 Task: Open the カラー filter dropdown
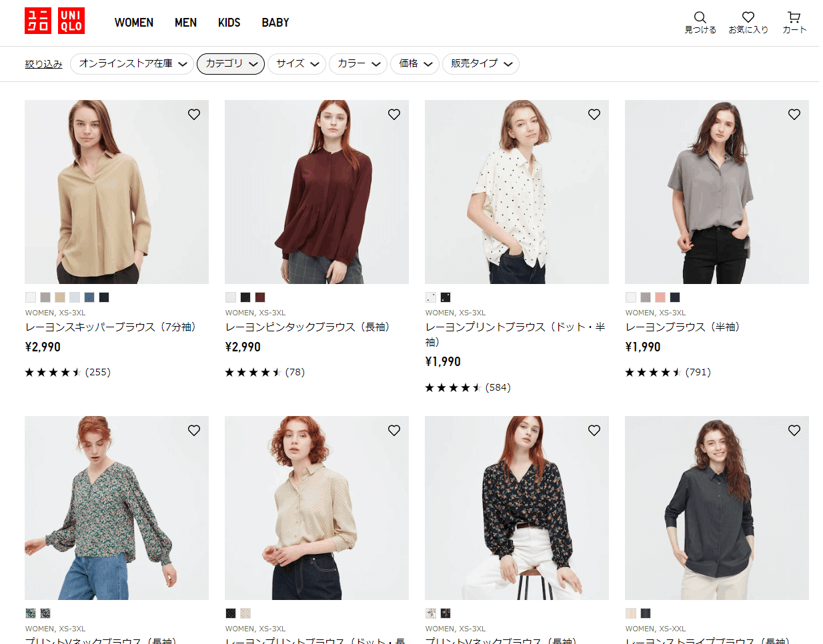coord(357,64)
